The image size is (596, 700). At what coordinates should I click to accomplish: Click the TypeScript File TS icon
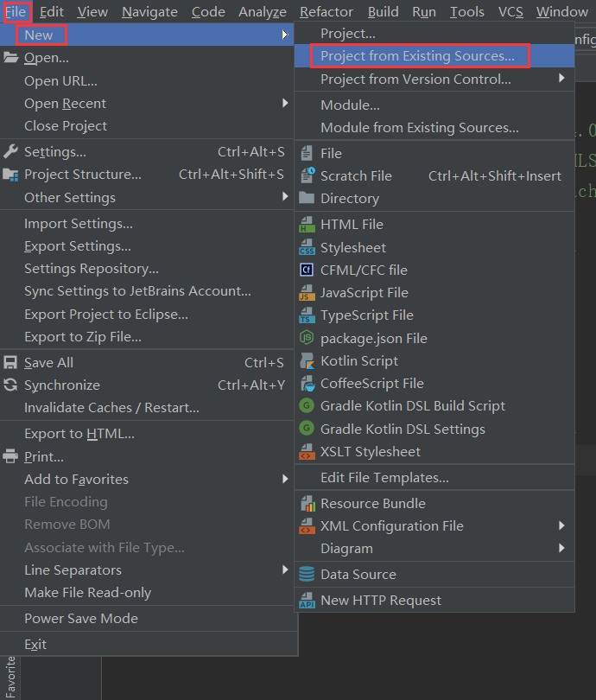307,315
